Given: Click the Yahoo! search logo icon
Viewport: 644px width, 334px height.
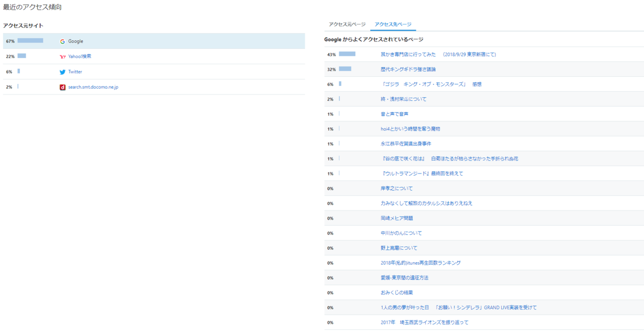Looking at the screenshot, I should 62,56.
